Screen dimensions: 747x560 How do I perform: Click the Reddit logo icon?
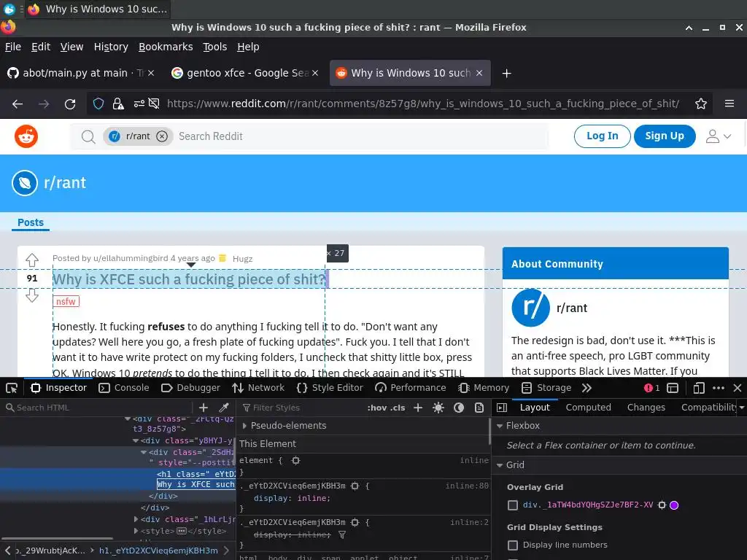[26, 136]
